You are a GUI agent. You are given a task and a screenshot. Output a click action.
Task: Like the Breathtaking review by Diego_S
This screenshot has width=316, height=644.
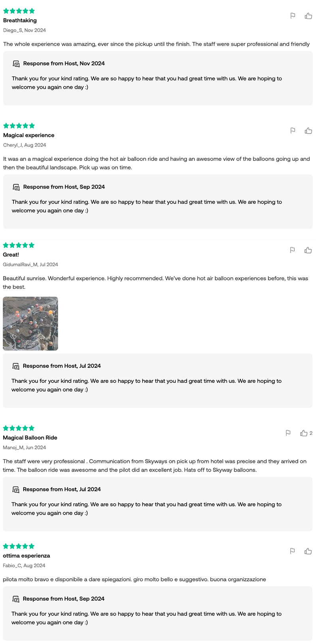coord(308,16)
